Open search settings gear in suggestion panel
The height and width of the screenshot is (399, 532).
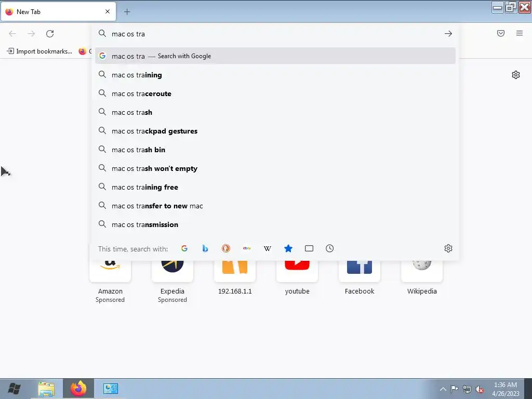tap(448, 248)
